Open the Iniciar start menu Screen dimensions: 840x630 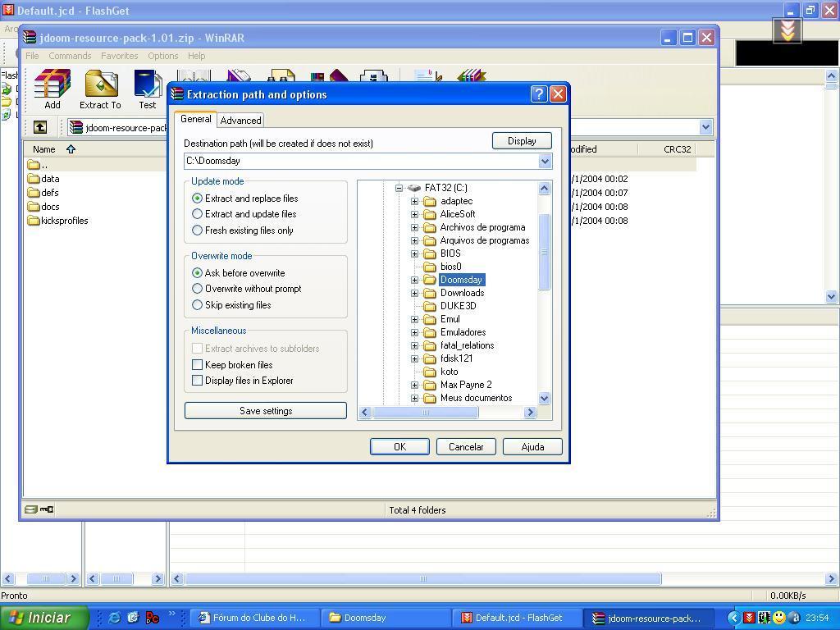coord(44,618)
